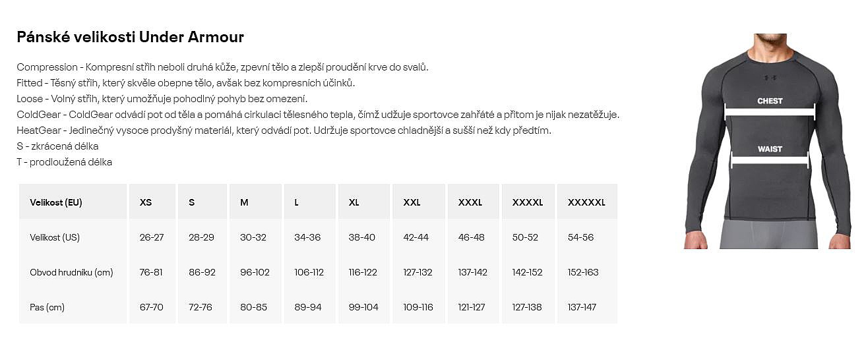Click the XXXXXL column header
The height and width of the screenshot is (344, 868).
click(586, 202)
